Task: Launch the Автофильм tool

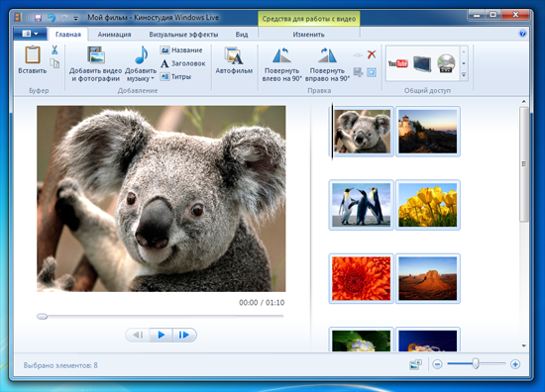Action: [x=234, y=60]
